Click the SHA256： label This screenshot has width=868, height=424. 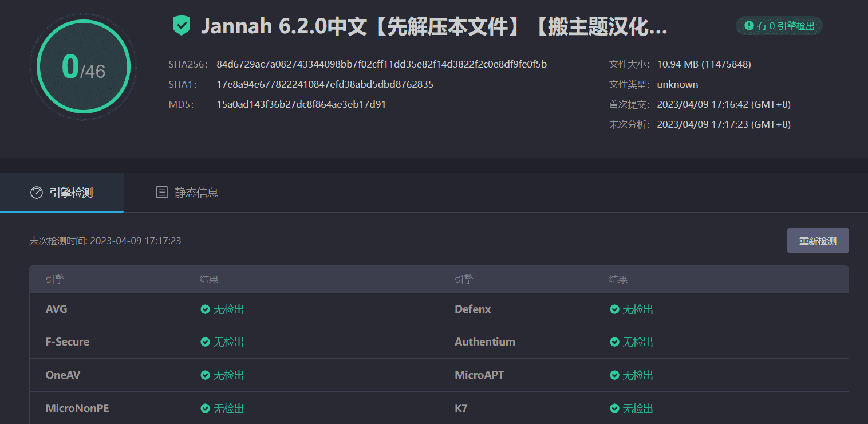pos(188,64)
